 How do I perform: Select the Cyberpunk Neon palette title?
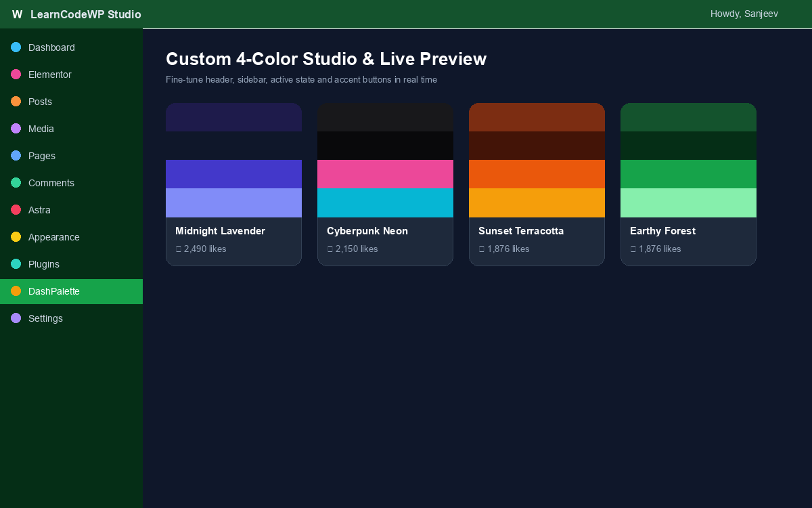pyautogui.click(x=367, y=231)
